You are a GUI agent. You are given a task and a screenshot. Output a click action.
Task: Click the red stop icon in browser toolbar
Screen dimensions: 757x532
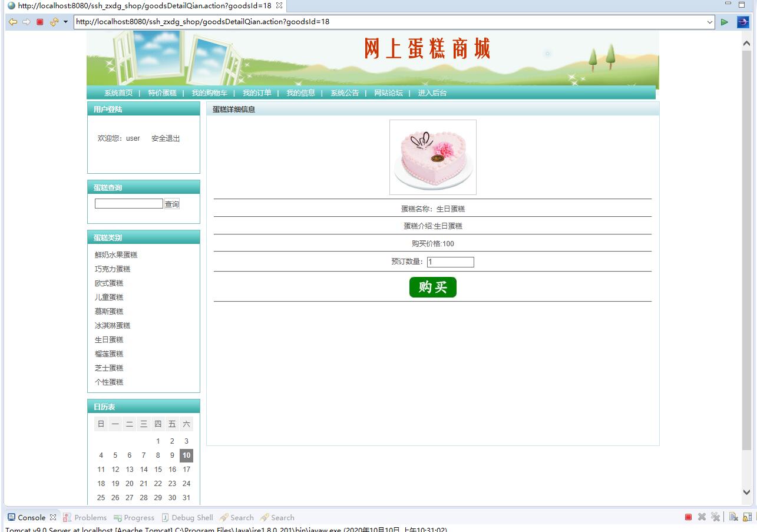[x=39, y=22]
